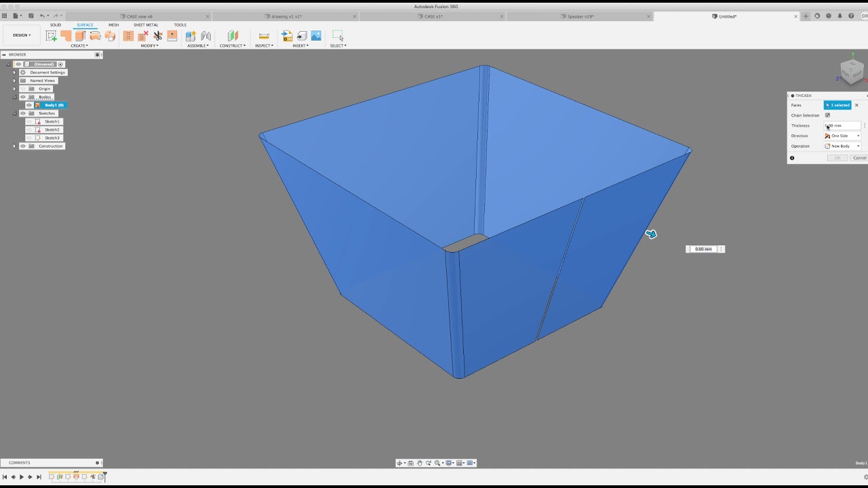868x488 pixels.
Task: Click the Pan hand icon
Action: click(420, 463)
